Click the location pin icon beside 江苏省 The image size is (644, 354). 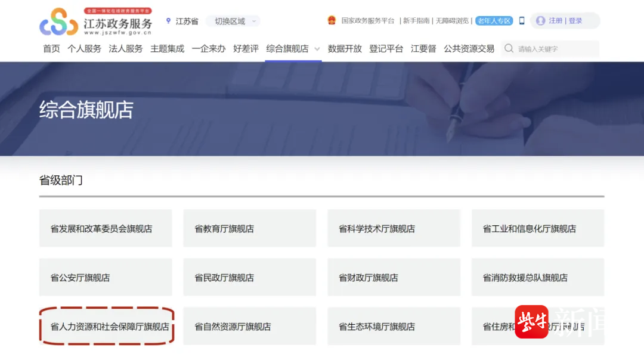point(169,21)
